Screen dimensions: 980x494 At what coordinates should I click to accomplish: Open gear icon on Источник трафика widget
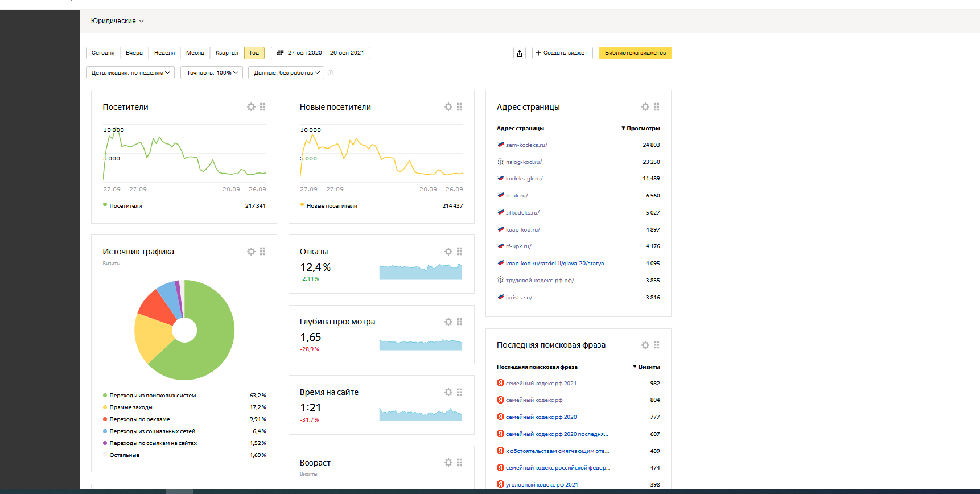pyautogui.click(x=251, y=252)
